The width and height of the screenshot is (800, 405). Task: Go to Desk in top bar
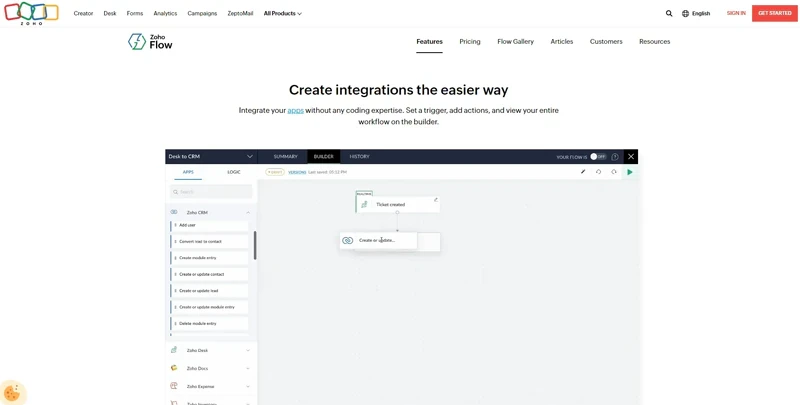pos(110,13)
